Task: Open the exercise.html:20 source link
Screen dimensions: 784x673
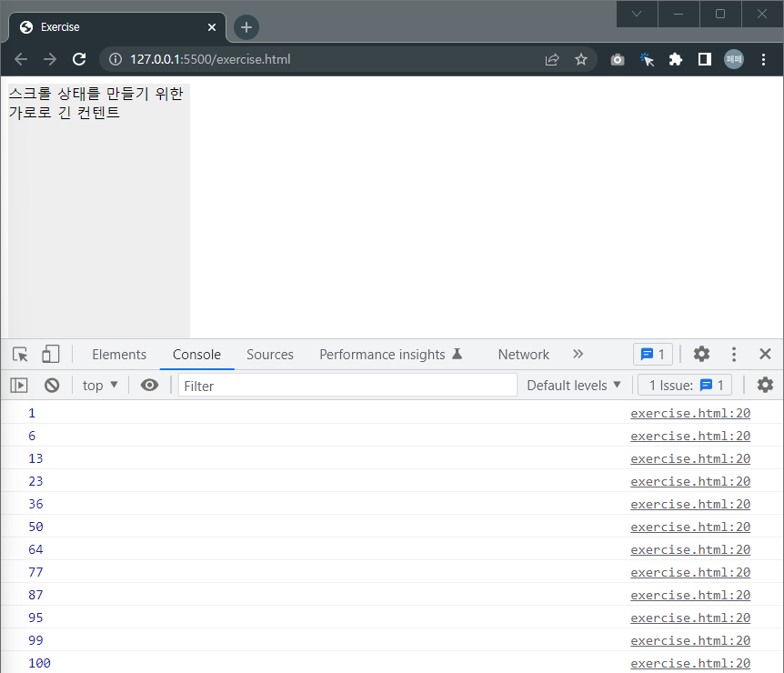Action: coord(689,413)
